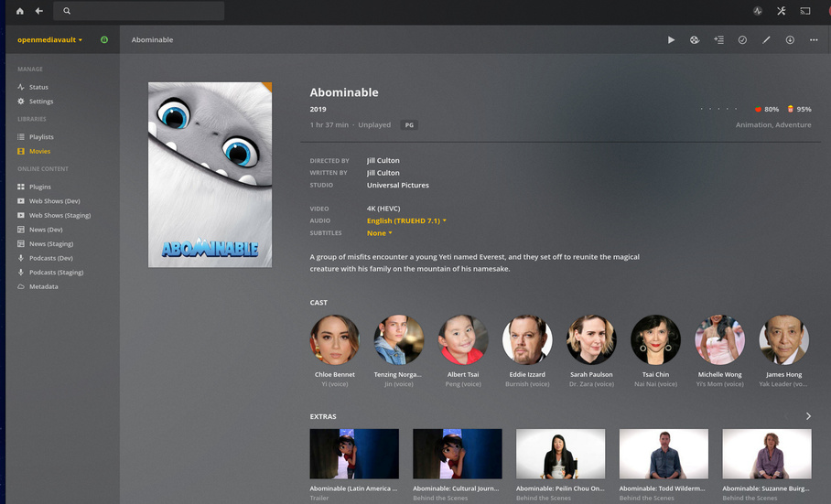Open the subtitles None dropdown

(380, 233)
